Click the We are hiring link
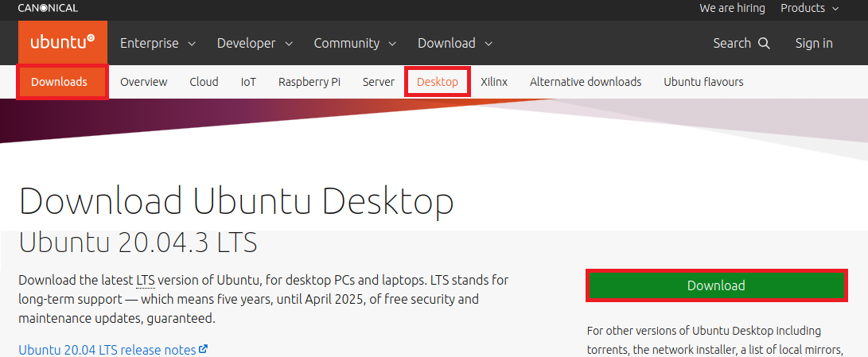This screenshot has height=357, width=868. pos(732,8)
